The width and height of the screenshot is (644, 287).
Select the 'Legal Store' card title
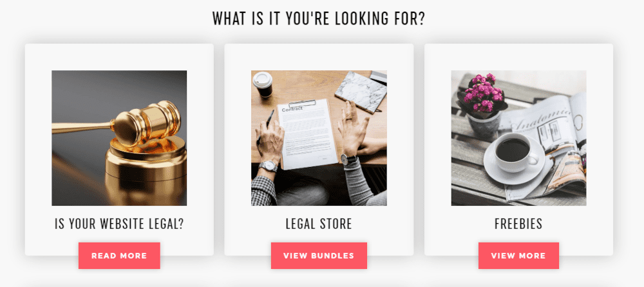[319, 224]
